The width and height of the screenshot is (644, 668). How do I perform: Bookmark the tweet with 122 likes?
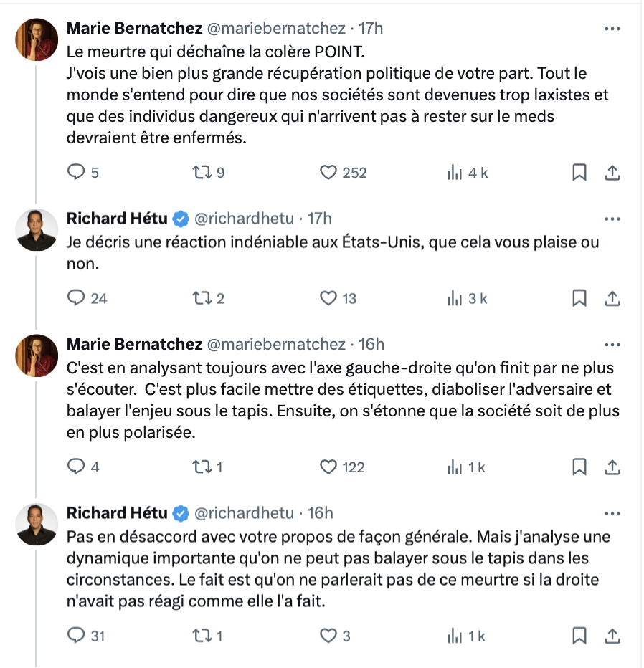pos(579,467)
